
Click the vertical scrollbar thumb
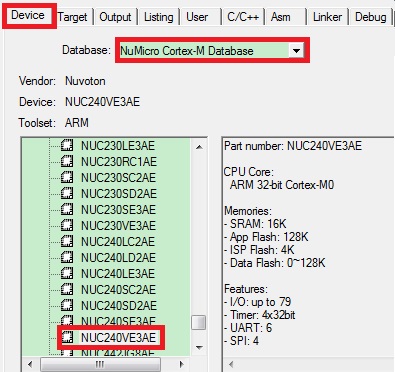(x=198, y=323)
